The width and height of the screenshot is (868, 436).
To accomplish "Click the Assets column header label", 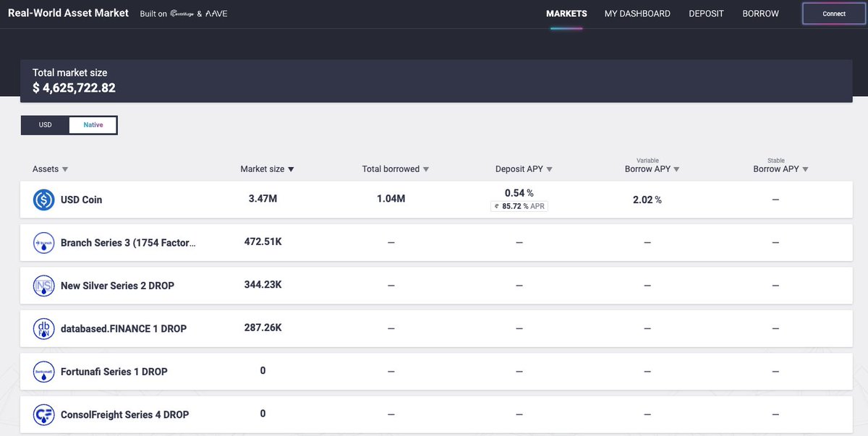I will click(46, 169).
